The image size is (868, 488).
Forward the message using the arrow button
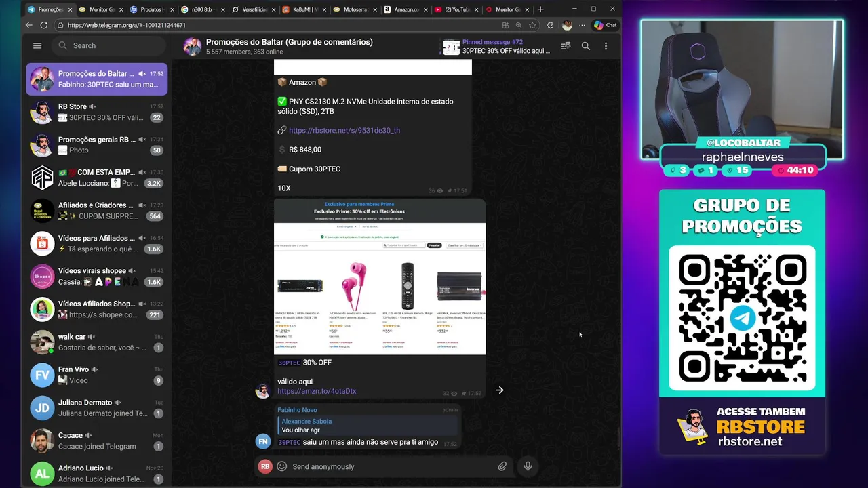point(500,390)
